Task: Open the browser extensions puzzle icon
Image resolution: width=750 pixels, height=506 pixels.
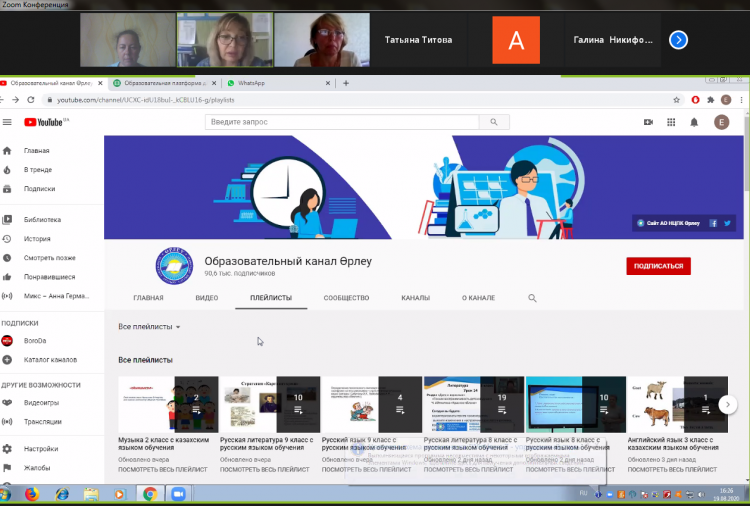Action: 711,100
